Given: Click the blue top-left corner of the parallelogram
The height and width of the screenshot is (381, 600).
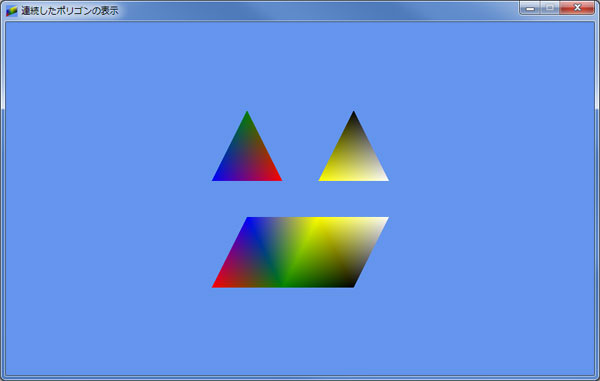Looking at the screenshot, I should click(x=249, y=220).
